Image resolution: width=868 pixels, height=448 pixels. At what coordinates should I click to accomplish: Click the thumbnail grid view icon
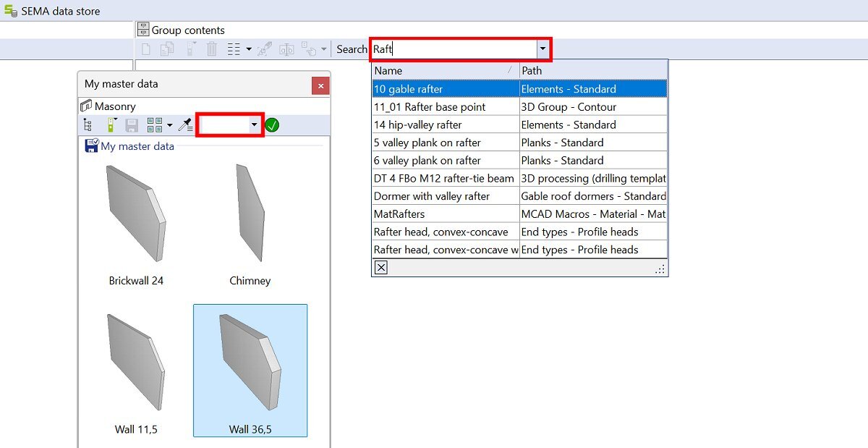click(154, 125)
